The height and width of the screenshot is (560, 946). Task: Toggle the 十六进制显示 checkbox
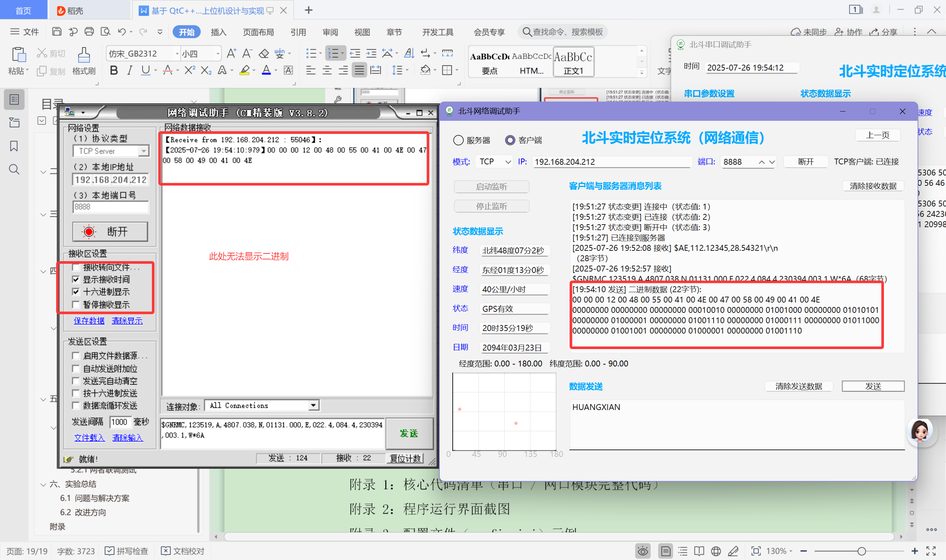pyautogui.click(x=76, y=292)
